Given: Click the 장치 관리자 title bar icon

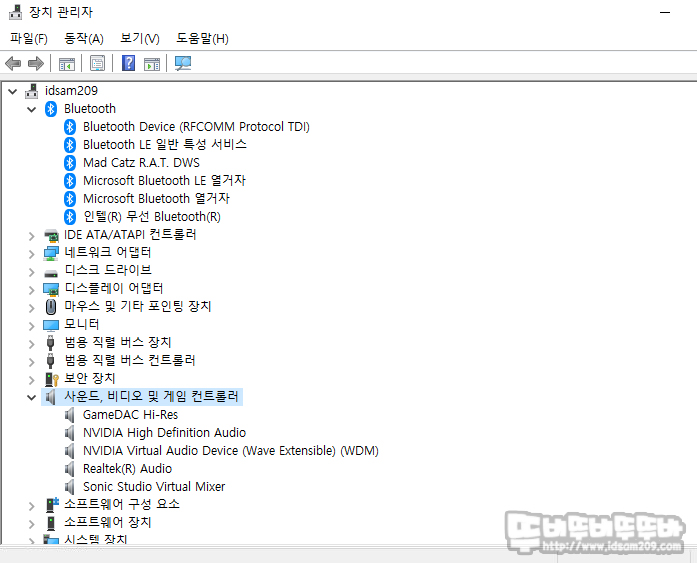Looking at the screenshot, I should click(x=16, y=12).
